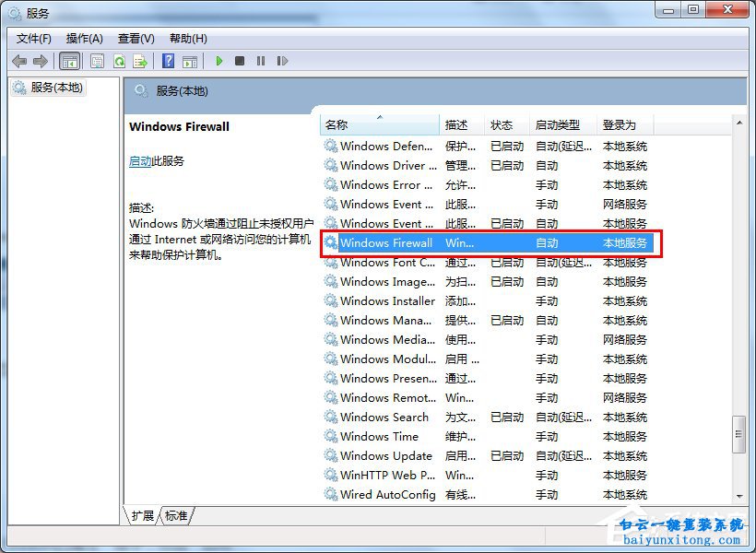Open properties of the selected service
This screenshot has width=756, height=553.
97,61
